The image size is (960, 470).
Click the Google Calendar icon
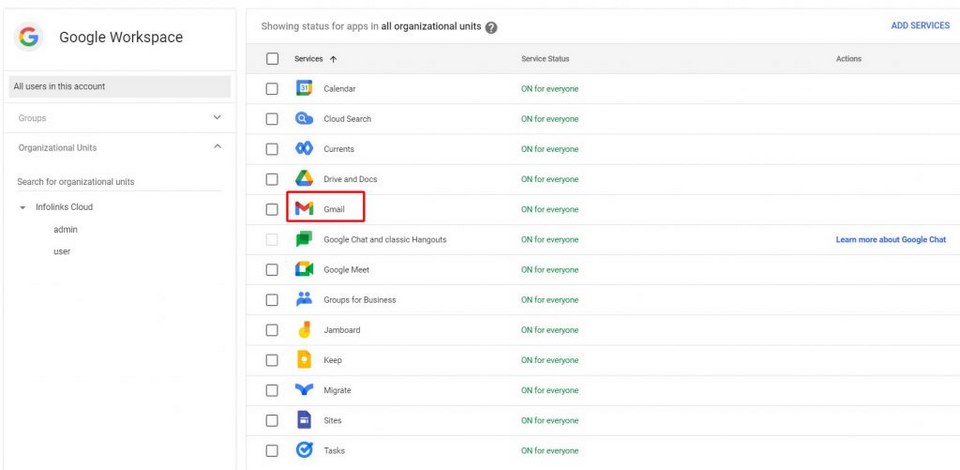click(304, 89)
